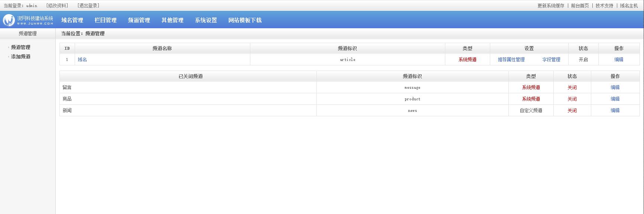Image resolution: width=644 pixels, height=214 pixels.
Task: Open 前台首页 link
Action: pos(580,6)
